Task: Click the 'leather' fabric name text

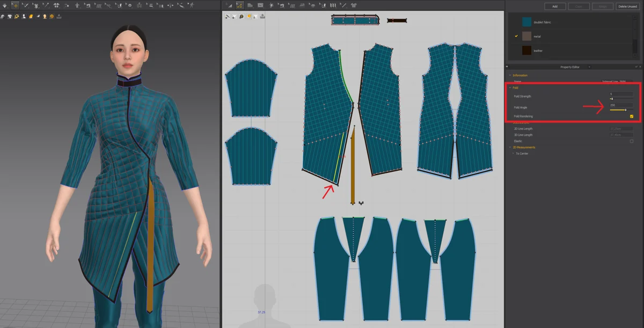Action: pos(538,50)
